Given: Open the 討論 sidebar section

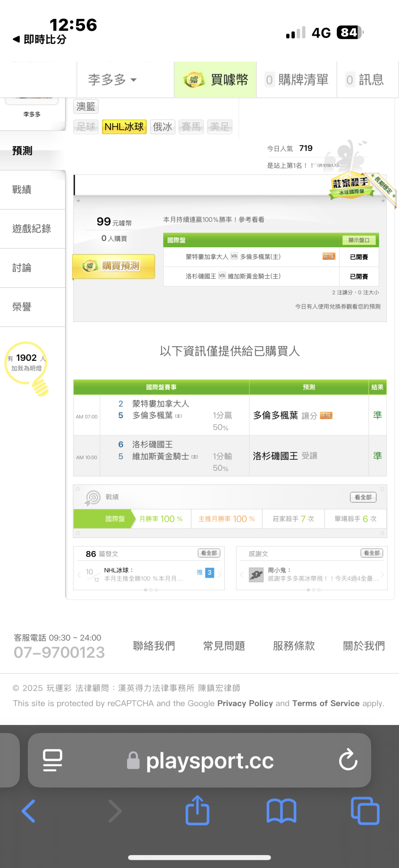Looking at the screenshot, I should click(33, 268).
